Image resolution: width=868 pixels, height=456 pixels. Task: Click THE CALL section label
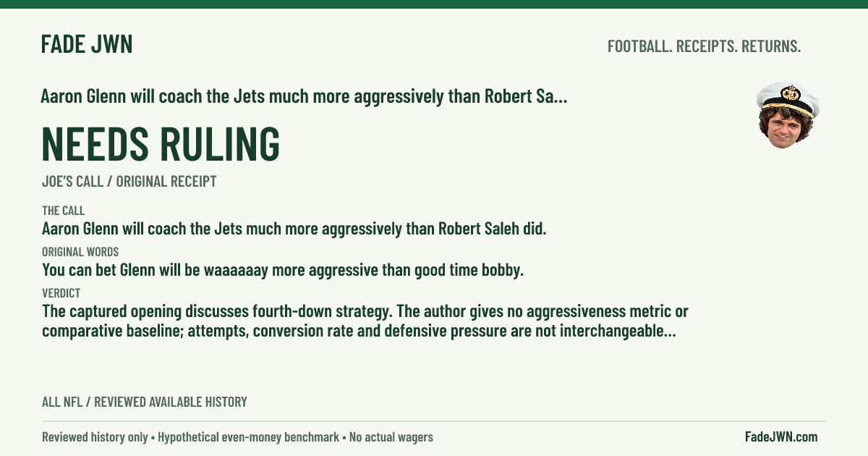pos(63,211)
